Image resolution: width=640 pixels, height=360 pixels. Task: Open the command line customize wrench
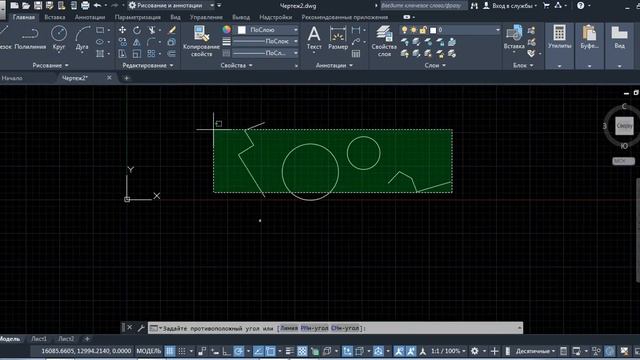click(x=140, y=328)
